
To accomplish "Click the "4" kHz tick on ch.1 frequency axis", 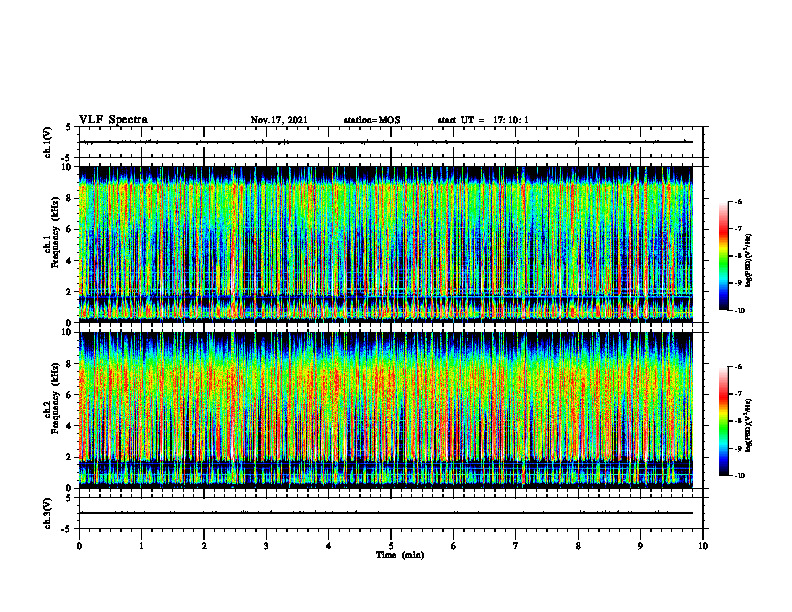I will pos(68,261).
